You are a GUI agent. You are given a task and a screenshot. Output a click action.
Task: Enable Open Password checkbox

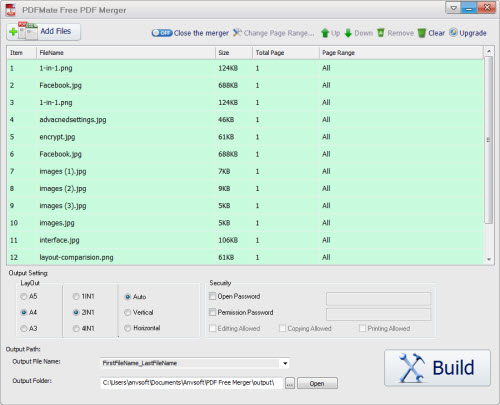(212, 296)
